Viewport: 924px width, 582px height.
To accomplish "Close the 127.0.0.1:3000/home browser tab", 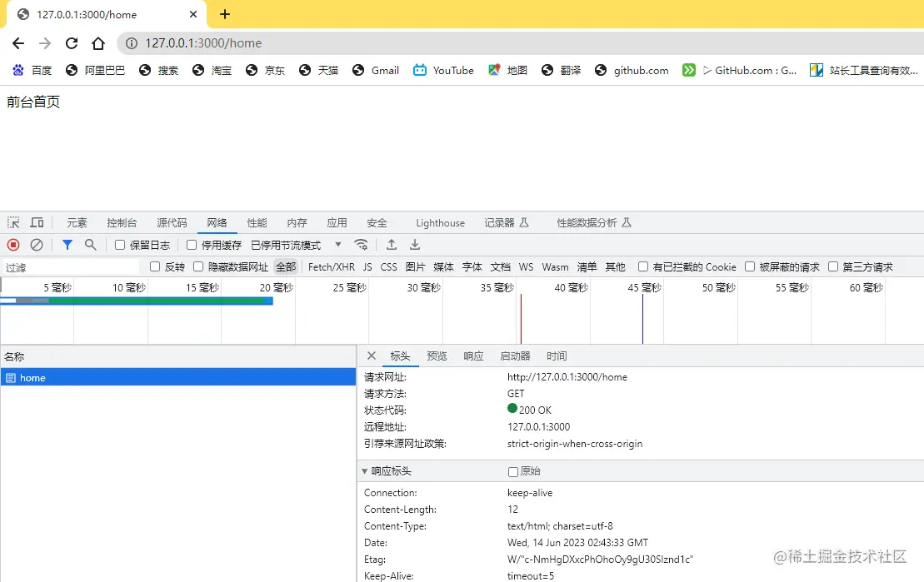I will [x=193, y=14].
